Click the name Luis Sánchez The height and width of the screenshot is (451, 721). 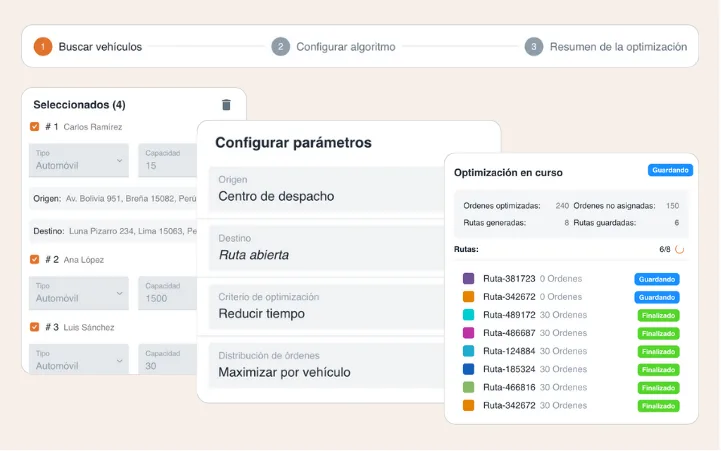89,327
